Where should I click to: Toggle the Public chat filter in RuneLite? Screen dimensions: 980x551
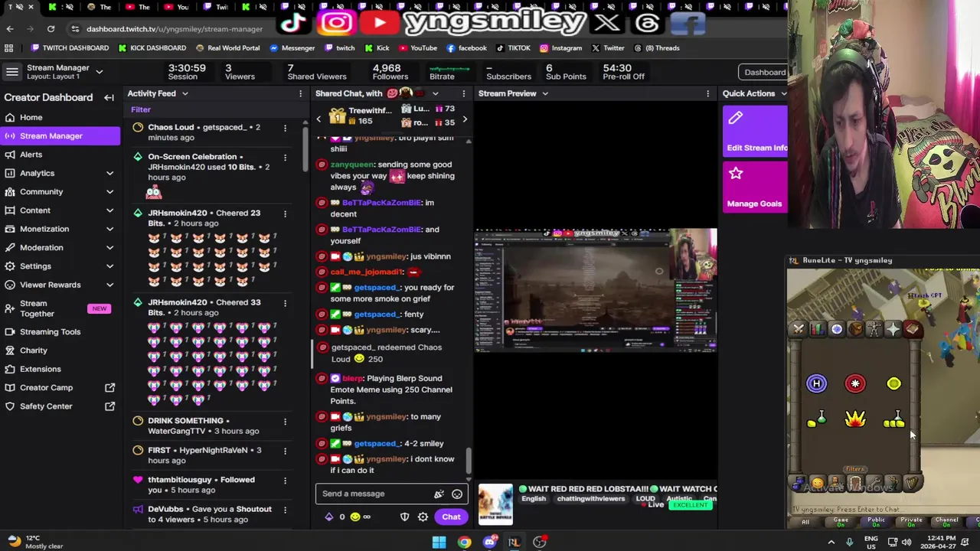[x=876, y=521]
